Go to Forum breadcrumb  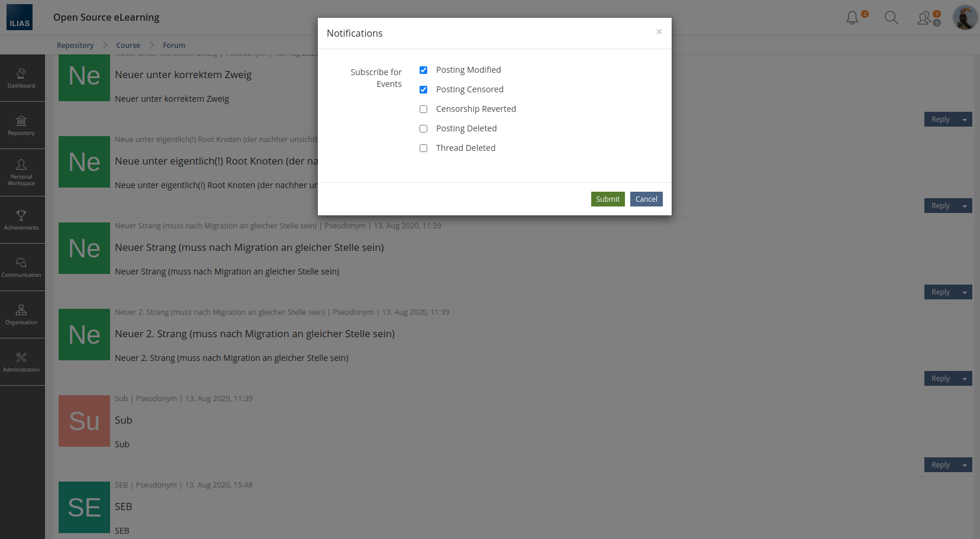click(x=174, y=46)
